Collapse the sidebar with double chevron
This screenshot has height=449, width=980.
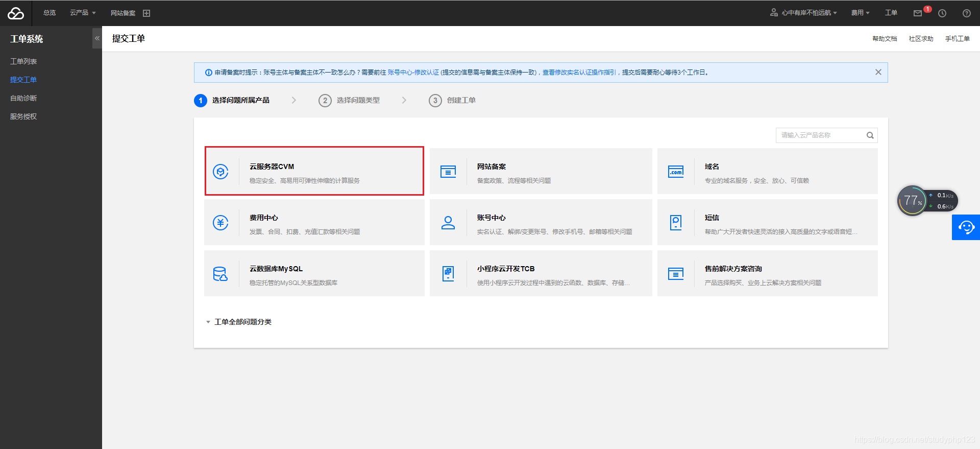pos(97,38)
